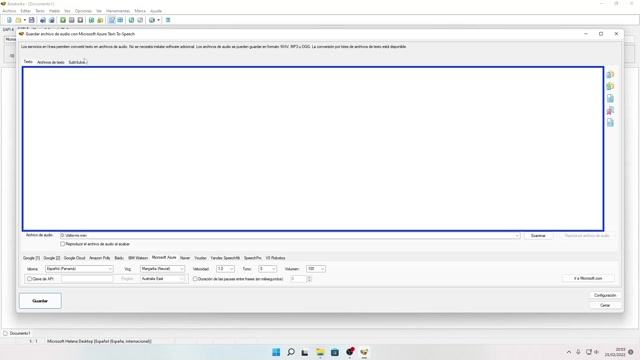The image size is (640, 360).
Task: Switch to the Subtítulos tab
Action: tap(78, 62)
